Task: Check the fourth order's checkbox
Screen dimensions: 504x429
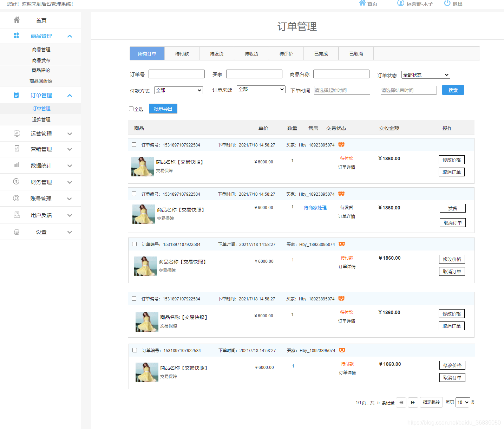Action: click(x=134, y=298)
